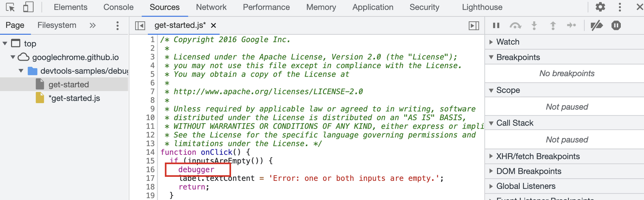This screenshot has height=200, width=644.
Task: Click the cloud icon beside googlechrome.github.io
Action: tap(24, 57)
